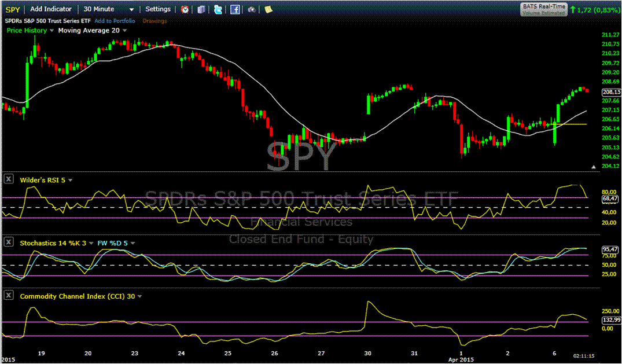Click the 19 date label on time axis
Viewport: 622px width, 364px height.
tap(42, 353)
